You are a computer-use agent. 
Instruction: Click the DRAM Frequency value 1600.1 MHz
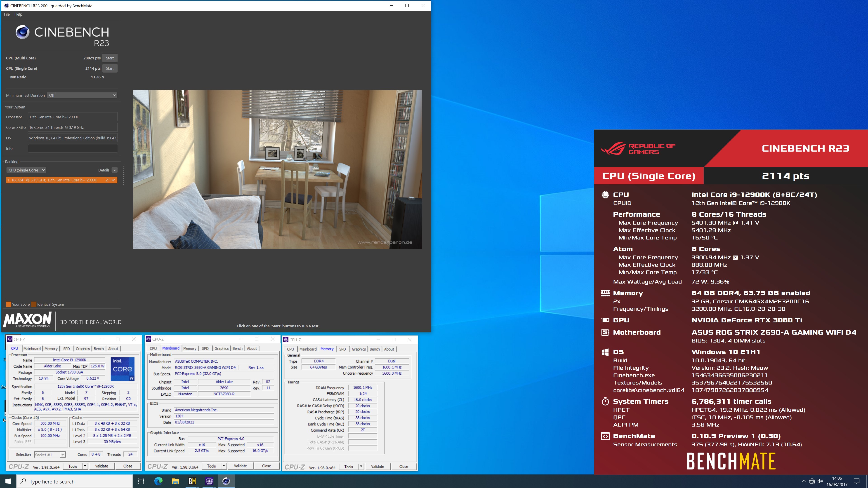(x=363, y=388)
